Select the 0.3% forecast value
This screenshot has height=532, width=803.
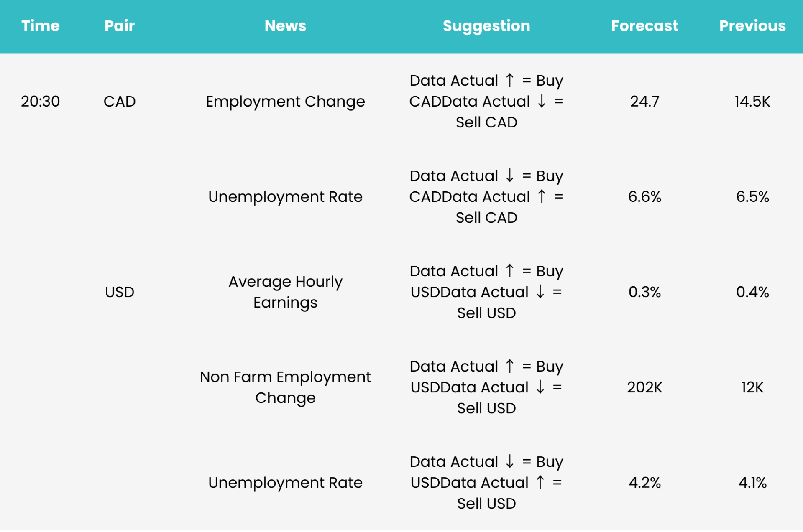[x=644, y=292]
